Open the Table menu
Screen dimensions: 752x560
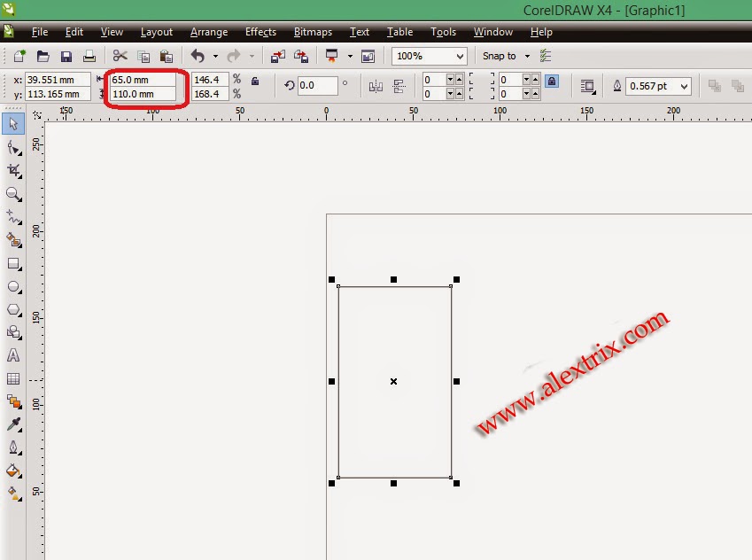[399, 32]
